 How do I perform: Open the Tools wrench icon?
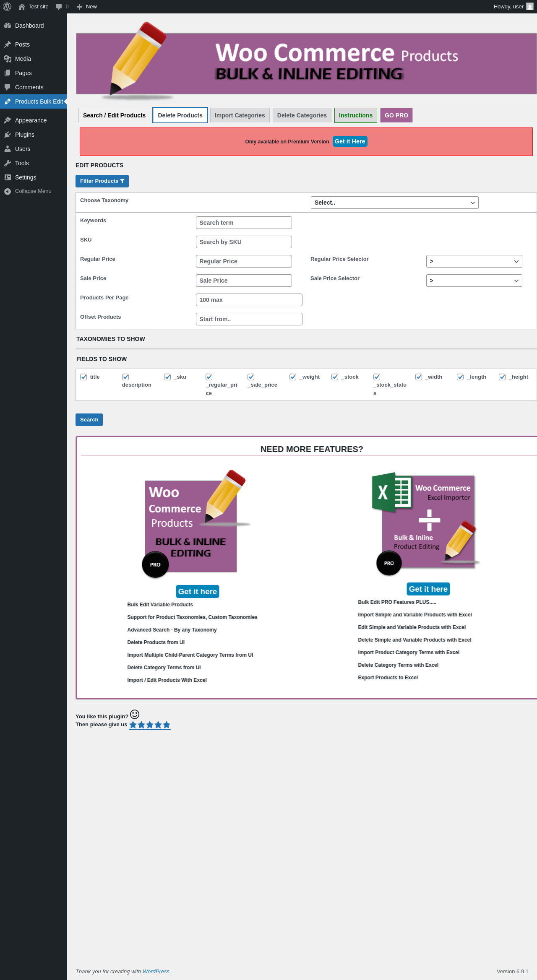[8, 163]
